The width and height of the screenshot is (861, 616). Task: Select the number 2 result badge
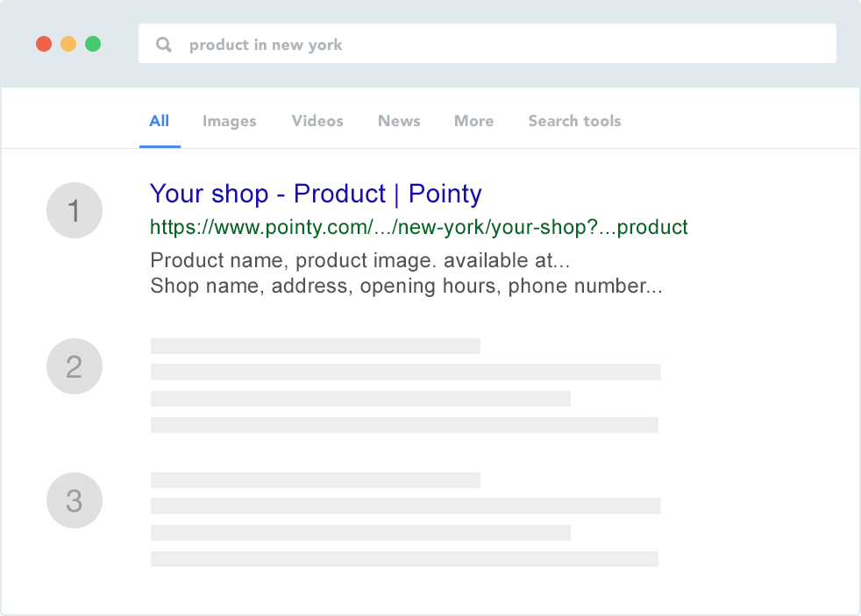tap(75, 366)
